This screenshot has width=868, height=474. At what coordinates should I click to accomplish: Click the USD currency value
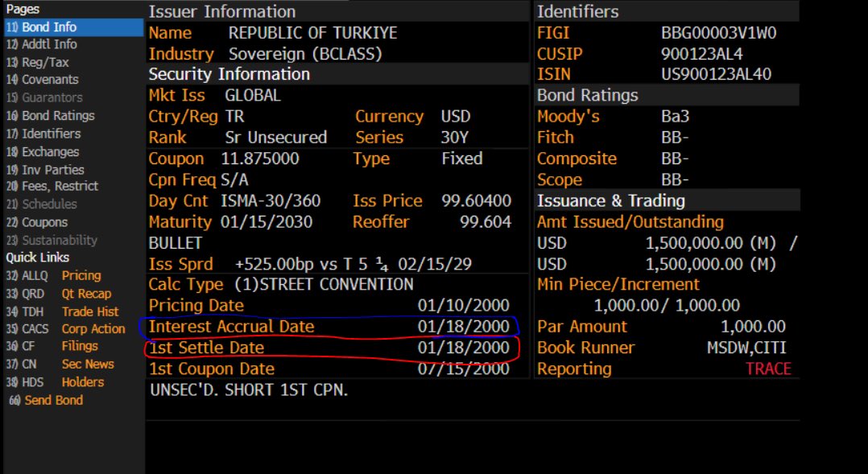coord(456,117)
